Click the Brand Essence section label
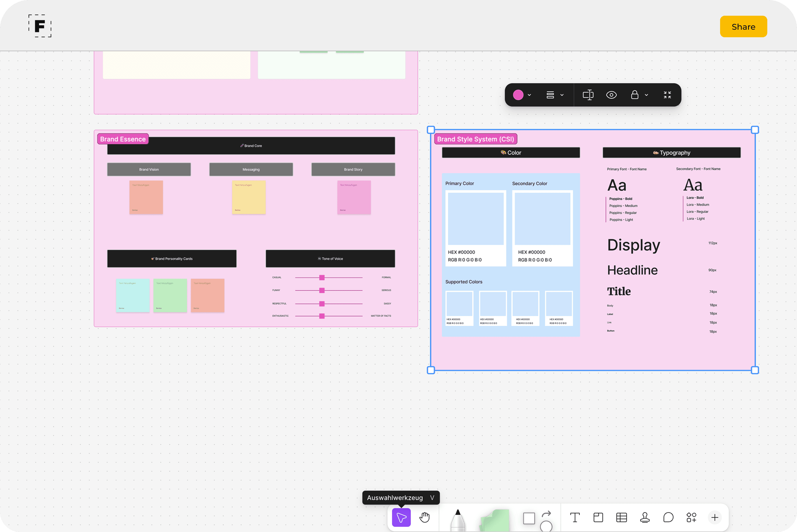 coord(123,139)
